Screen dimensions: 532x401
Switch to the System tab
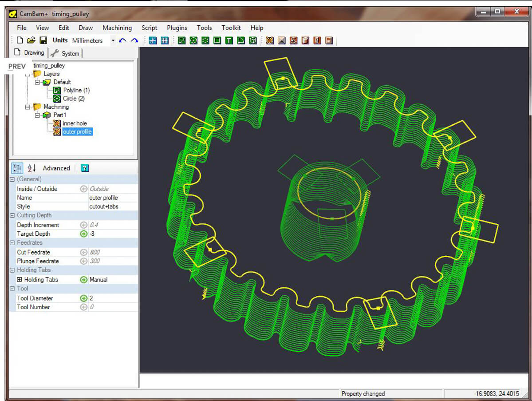pyautogui.click(x=66, y=53)
